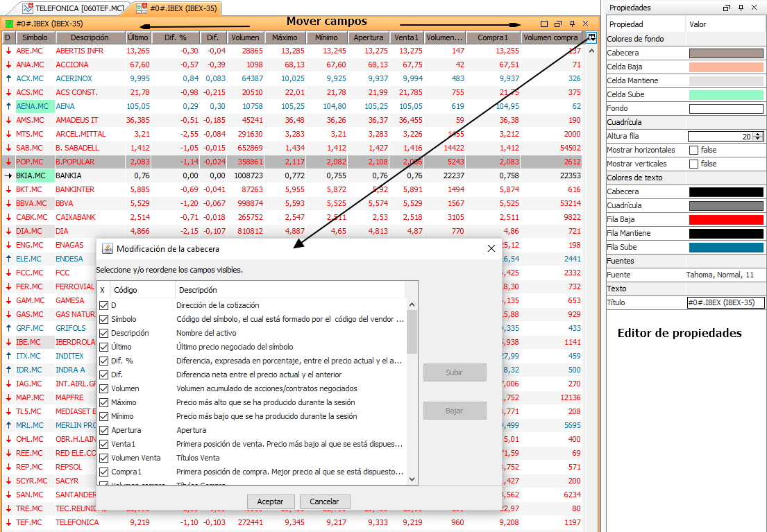Sort by the Dif. % column header
The image size is (767, 532).
(x=176, y=37)
